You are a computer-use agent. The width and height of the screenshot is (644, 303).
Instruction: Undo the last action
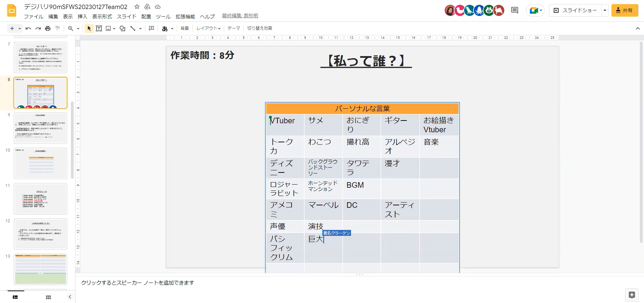click(28, 28)
